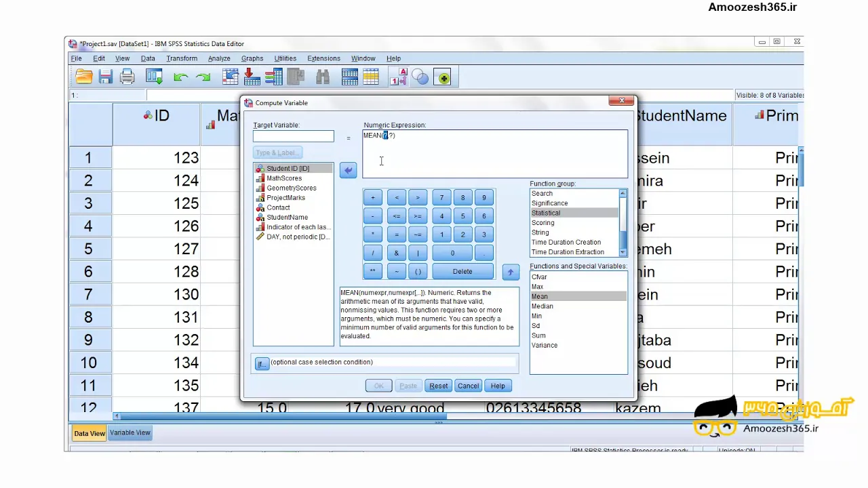This screenshot has width=868, height=488.
Task: Click the If... condition button
Action: coord(262,364)
